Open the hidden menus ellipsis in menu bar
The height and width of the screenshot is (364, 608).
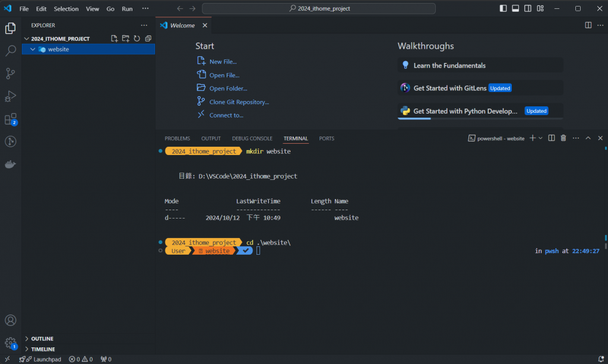point(145,8)
